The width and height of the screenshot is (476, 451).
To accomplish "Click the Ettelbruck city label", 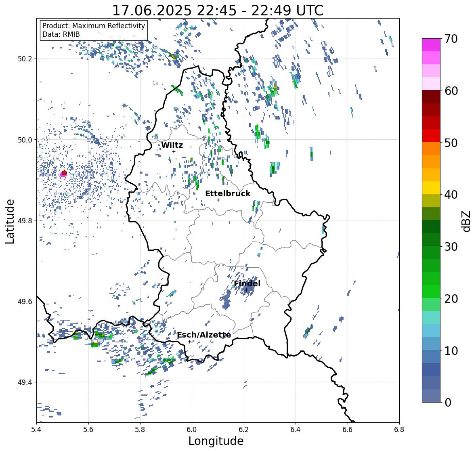I will coord(228,194).
